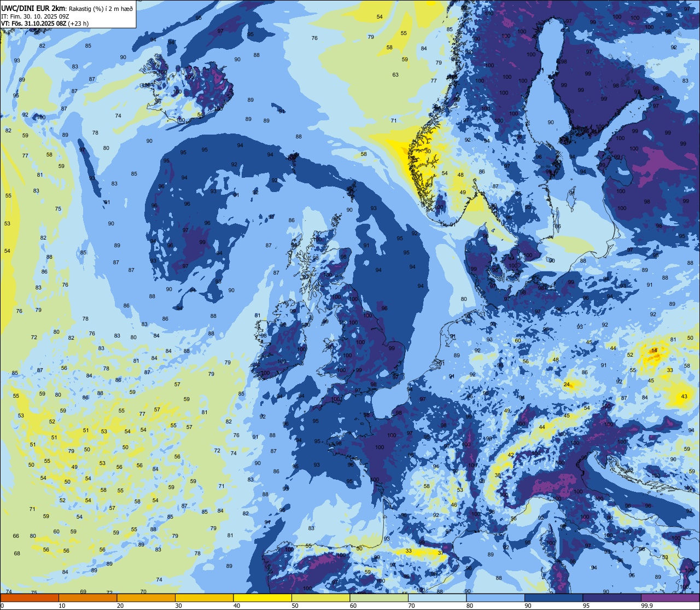This screenshot has width=700, height=610.
Task: Click the humidity value '63' on the map
Action: pyautogui.click(x=395, y=75)
